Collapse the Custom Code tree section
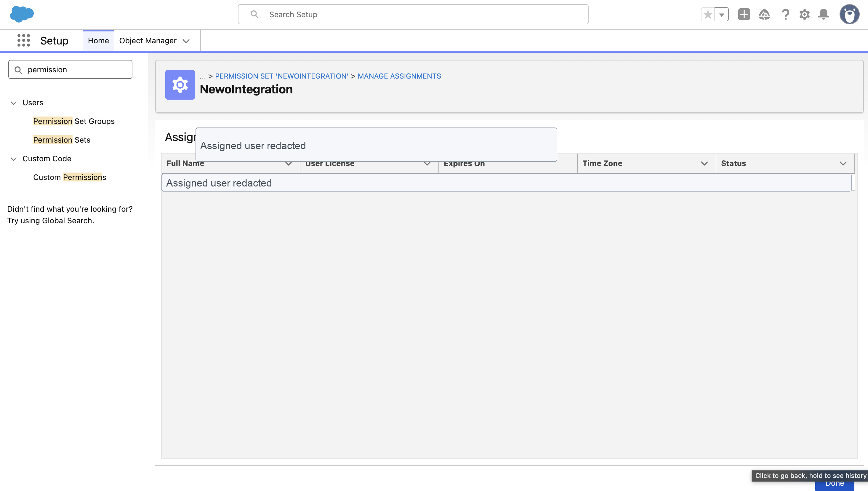 click(13, 159)
